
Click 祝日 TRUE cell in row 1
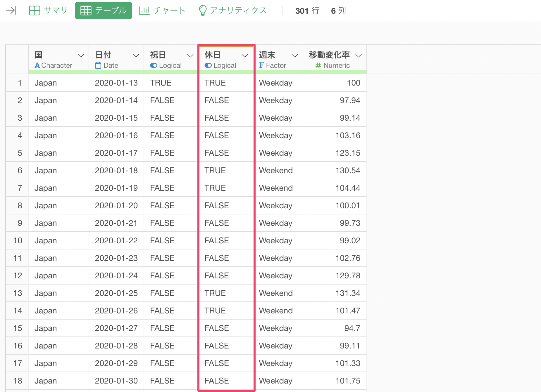coord(171,83)
